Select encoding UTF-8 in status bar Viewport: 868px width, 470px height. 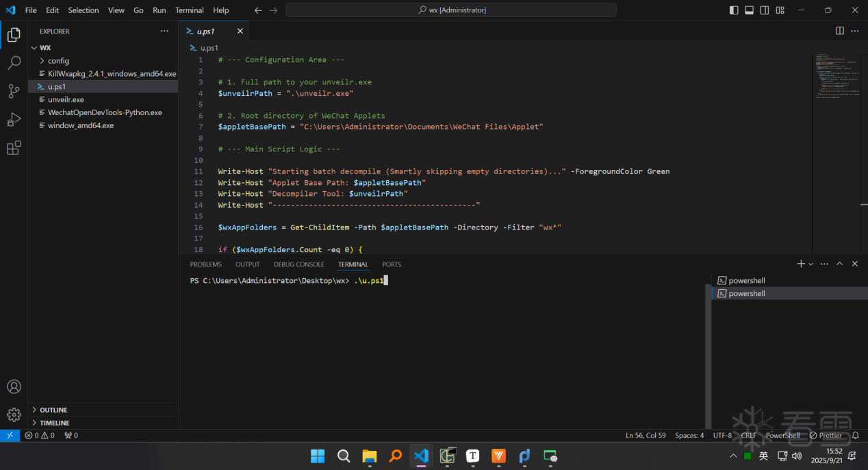pos(722,435)
